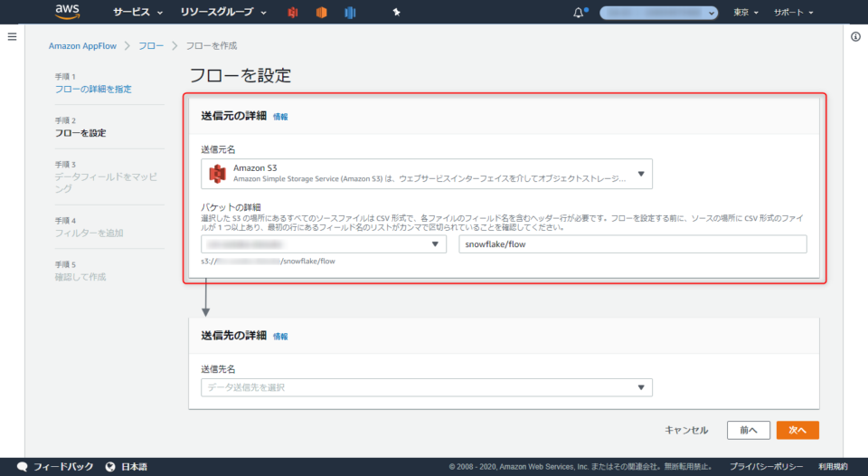Open プライバシーポリシー footer link

pyautogui.click(x=766, y=467)
